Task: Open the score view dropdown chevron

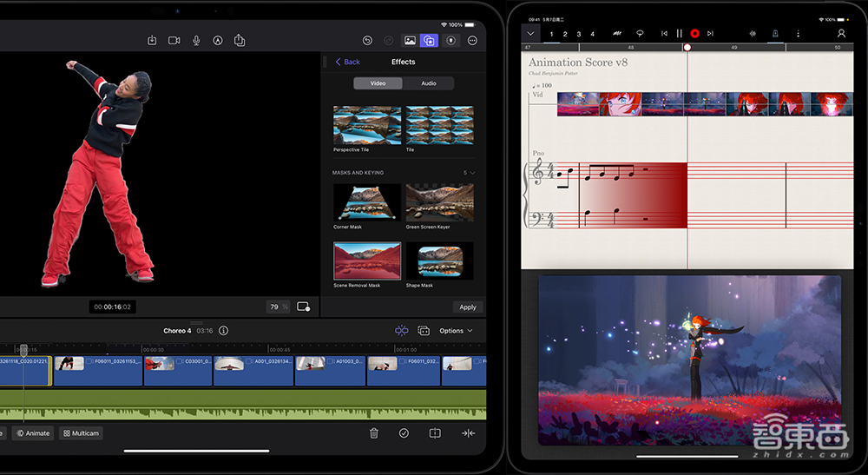Action: [x=530, y=33]
